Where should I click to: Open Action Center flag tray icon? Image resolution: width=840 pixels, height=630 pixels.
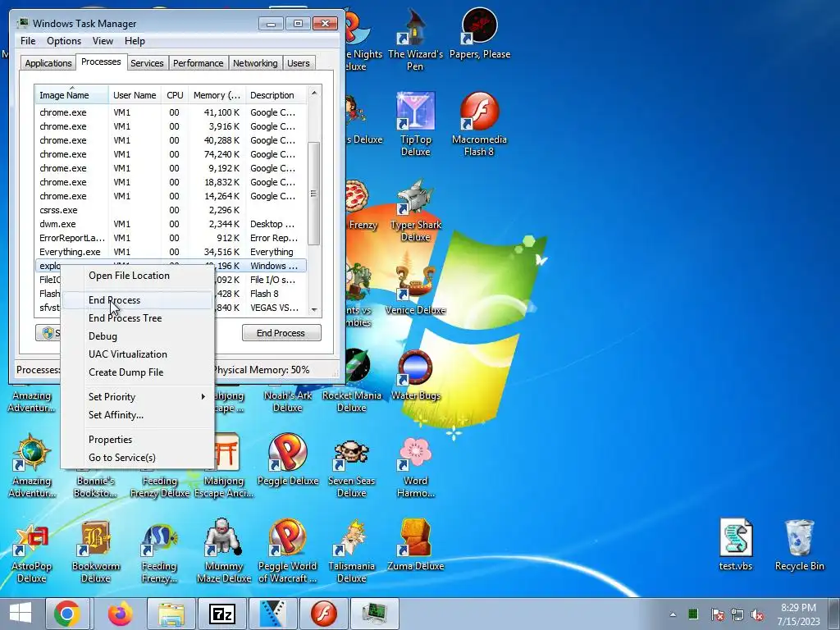pos(717,614)
